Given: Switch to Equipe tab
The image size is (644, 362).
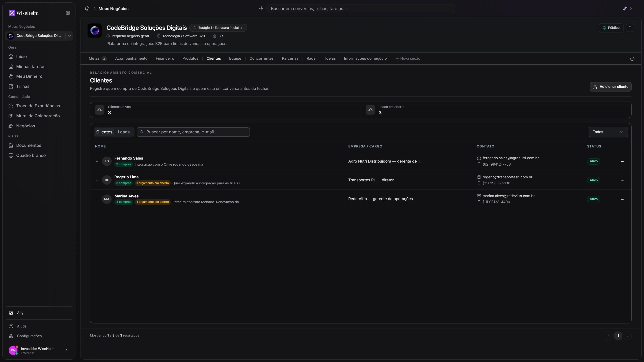Looking at the screenshot, I should [235, 58].
